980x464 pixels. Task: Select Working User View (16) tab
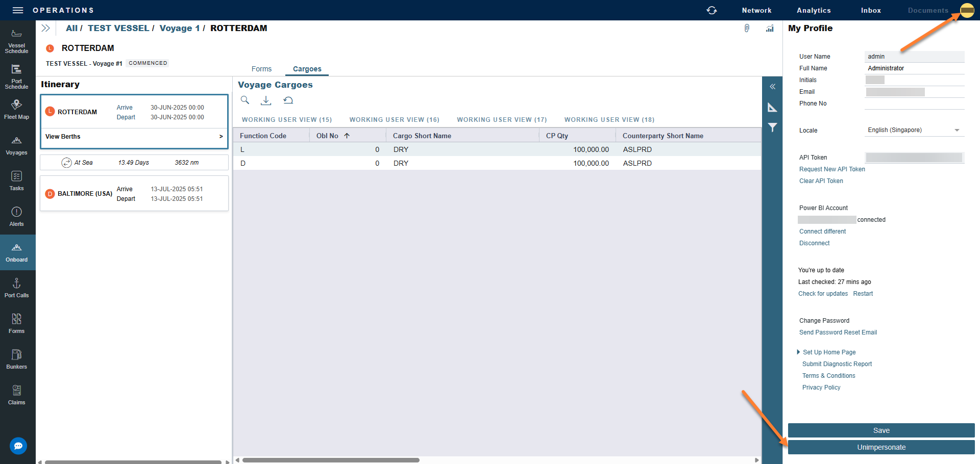(394, 120)
